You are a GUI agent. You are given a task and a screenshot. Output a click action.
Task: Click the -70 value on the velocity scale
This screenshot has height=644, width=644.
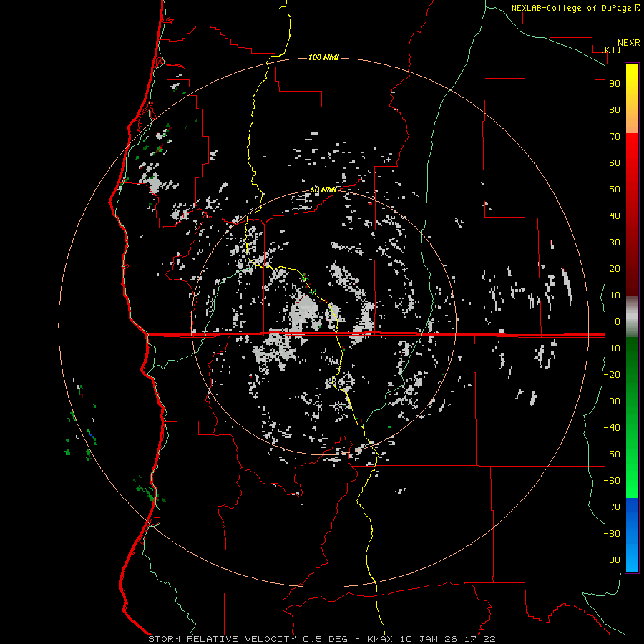[x=612, y=507]
